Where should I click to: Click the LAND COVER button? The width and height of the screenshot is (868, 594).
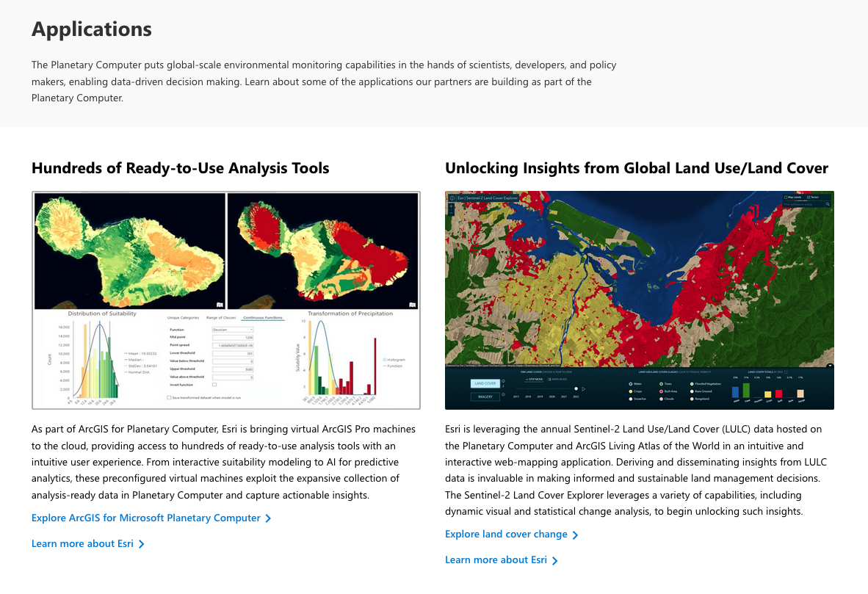click(485, 383)
